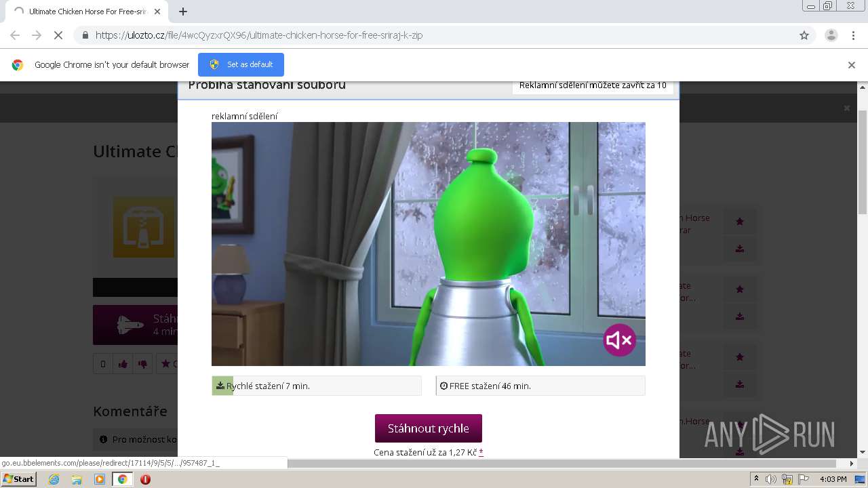Open the Windows Start menu
Screen dimensions: 868x488
(18, 479)
